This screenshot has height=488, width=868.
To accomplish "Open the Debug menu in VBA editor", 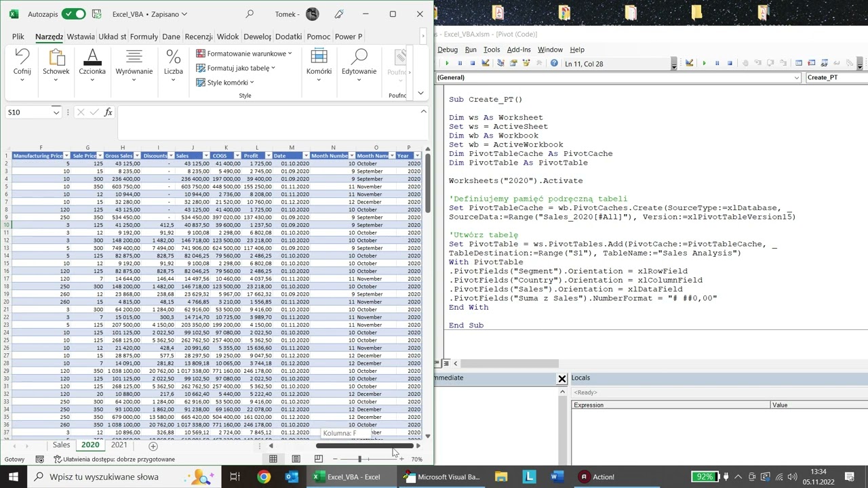I will pyautogui.click(x=448, y=49).
